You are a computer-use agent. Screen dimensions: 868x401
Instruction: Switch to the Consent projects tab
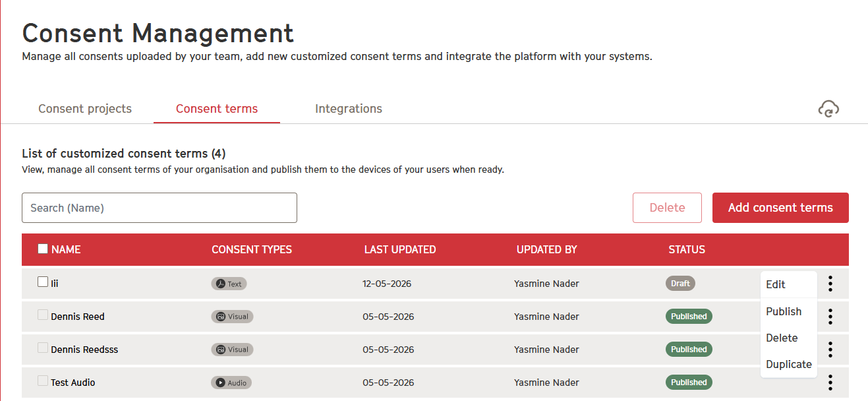tap(85, 109)
